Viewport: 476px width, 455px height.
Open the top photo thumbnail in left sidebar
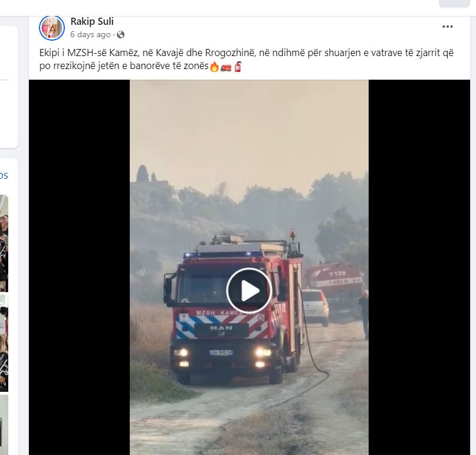pos(4,243)
